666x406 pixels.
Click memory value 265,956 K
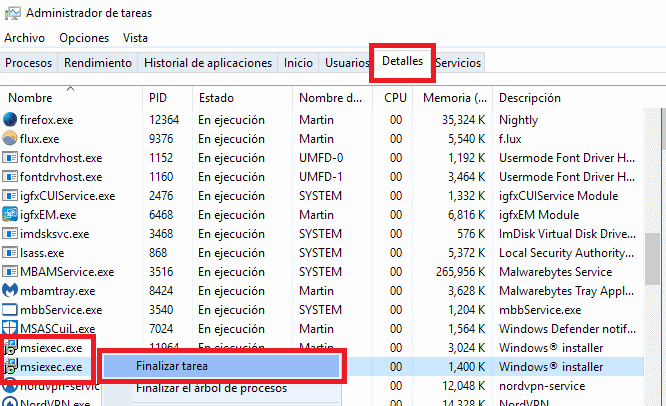point(460,272)
